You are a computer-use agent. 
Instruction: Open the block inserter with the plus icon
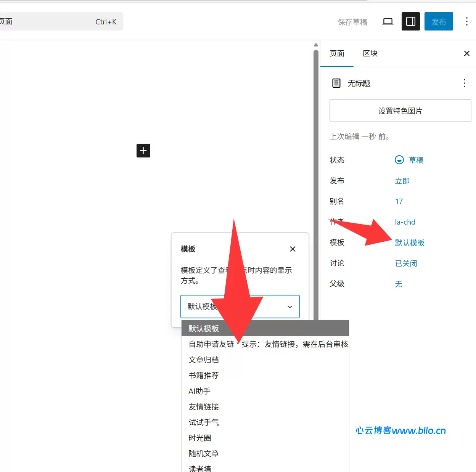pyautogui.click(x=143, y=150)
